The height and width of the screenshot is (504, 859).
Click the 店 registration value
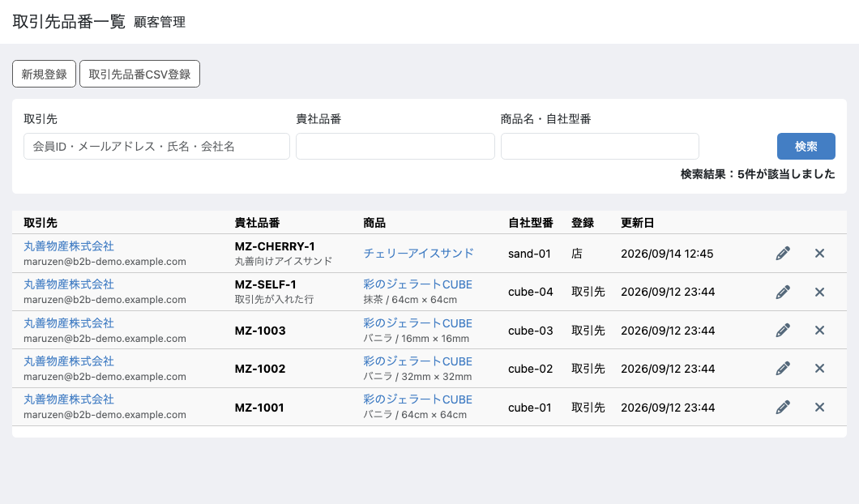tap(577, 254)
